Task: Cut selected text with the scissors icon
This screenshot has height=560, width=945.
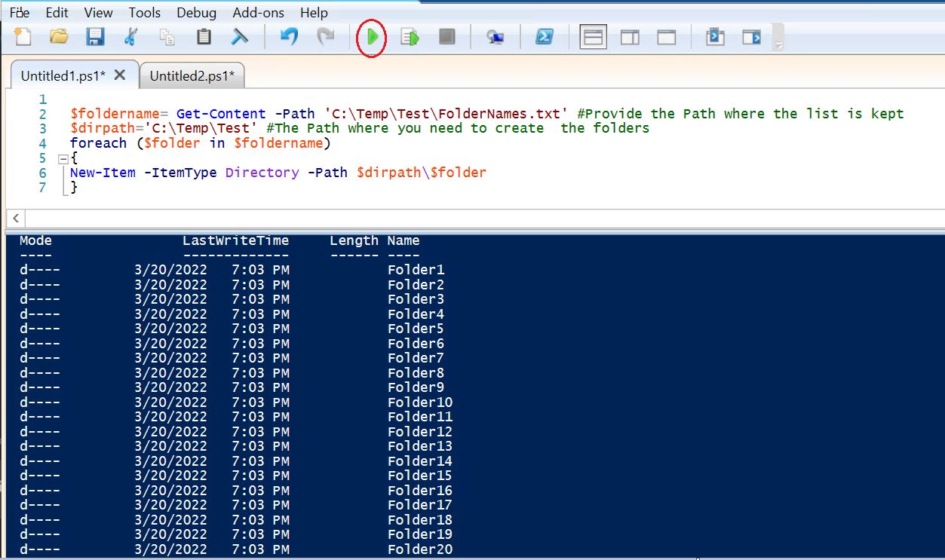Action: [x=131, y=36]
